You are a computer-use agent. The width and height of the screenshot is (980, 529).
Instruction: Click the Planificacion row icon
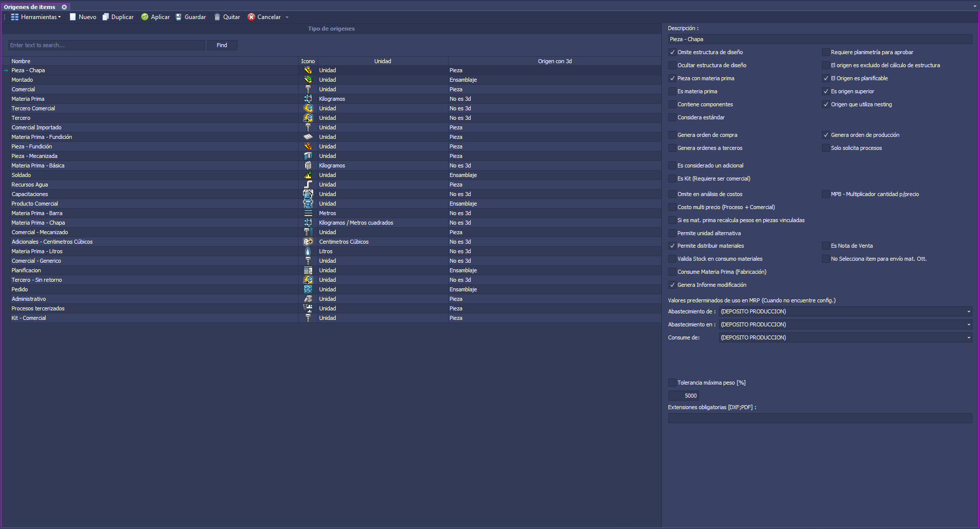pos(308,270)
